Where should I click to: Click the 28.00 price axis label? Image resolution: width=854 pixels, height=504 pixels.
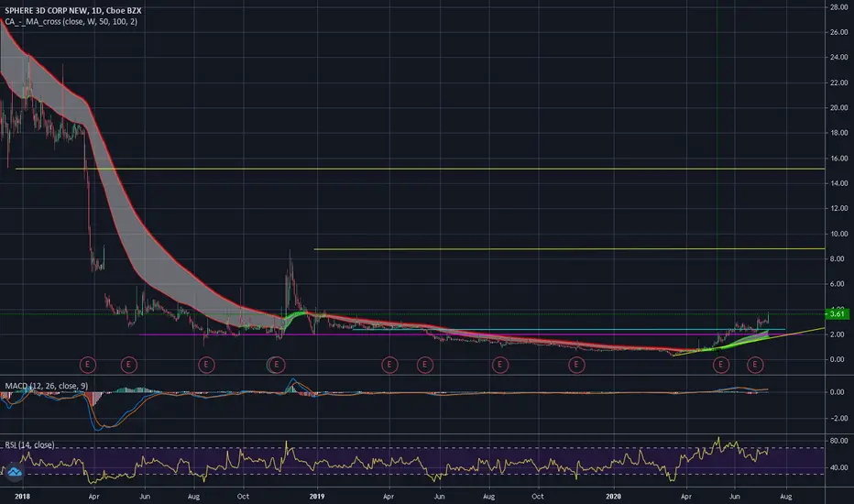pos(838,7)
